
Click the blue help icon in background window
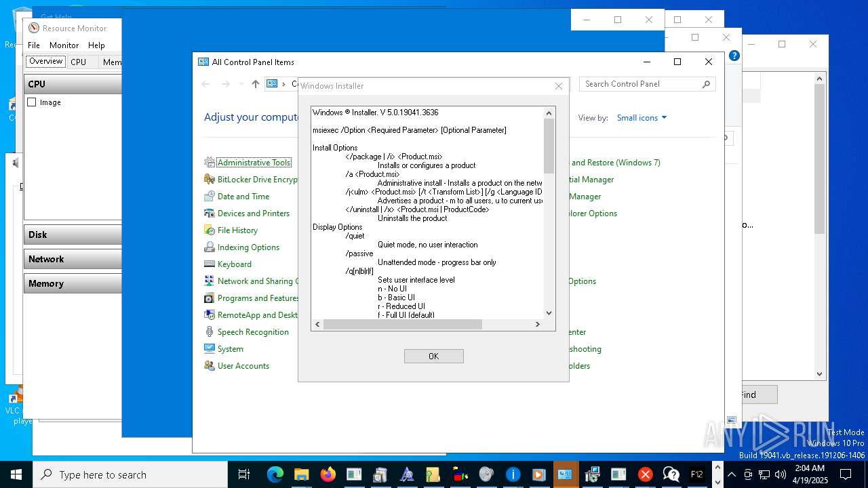734,56
